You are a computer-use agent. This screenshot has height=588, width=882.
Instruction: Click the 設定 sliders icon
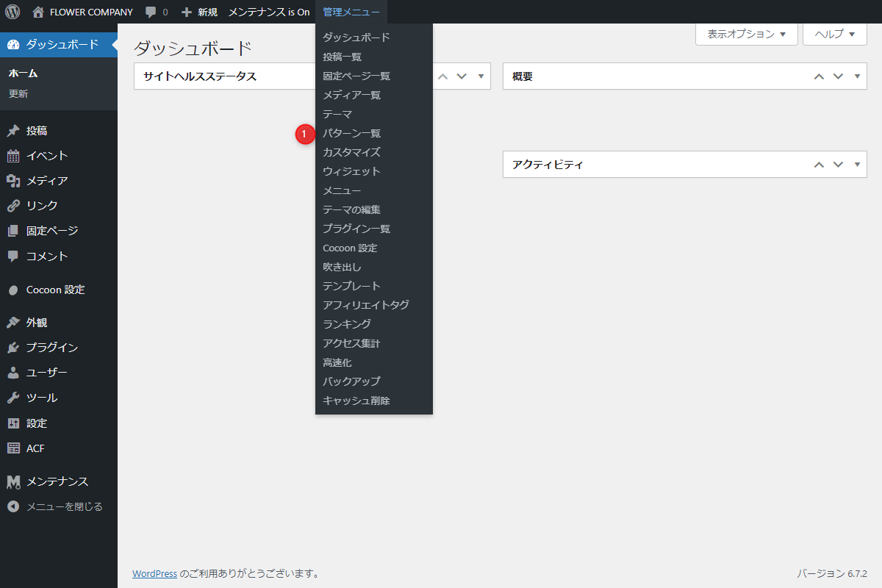pos(13,423)
